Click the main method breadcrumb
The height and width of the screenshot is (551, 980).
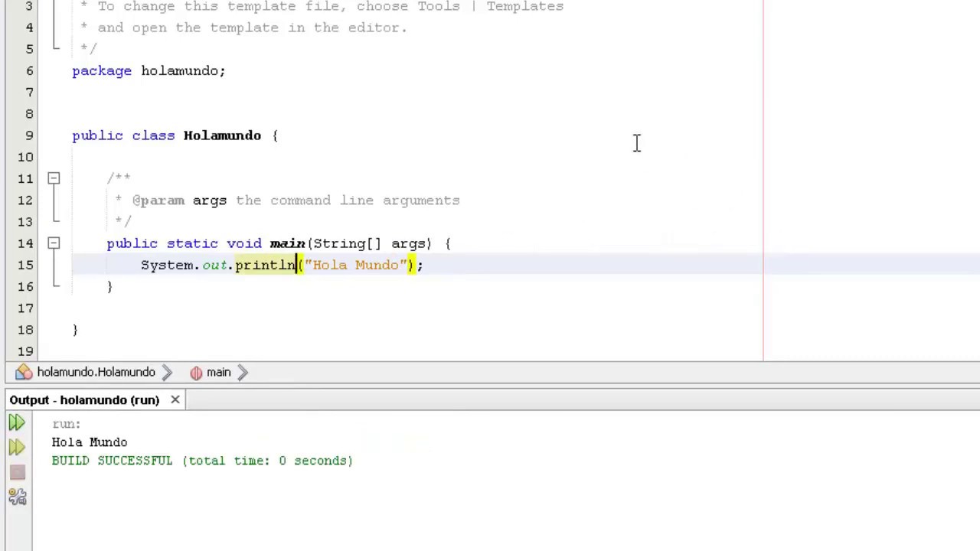click(218, 372)
